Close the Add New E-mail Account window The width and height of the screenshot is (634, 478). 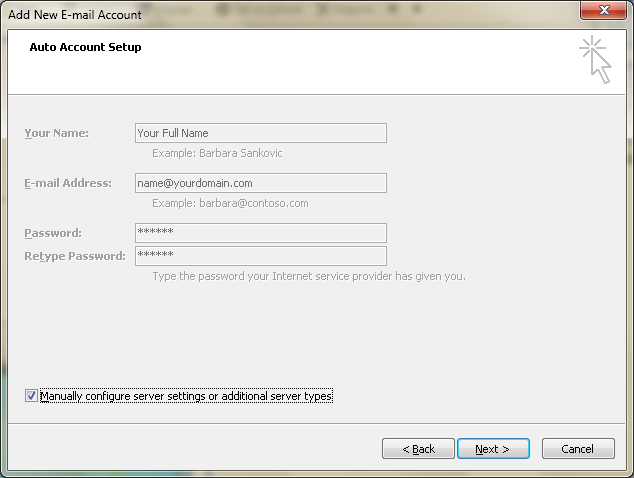[x=604, y=10]
